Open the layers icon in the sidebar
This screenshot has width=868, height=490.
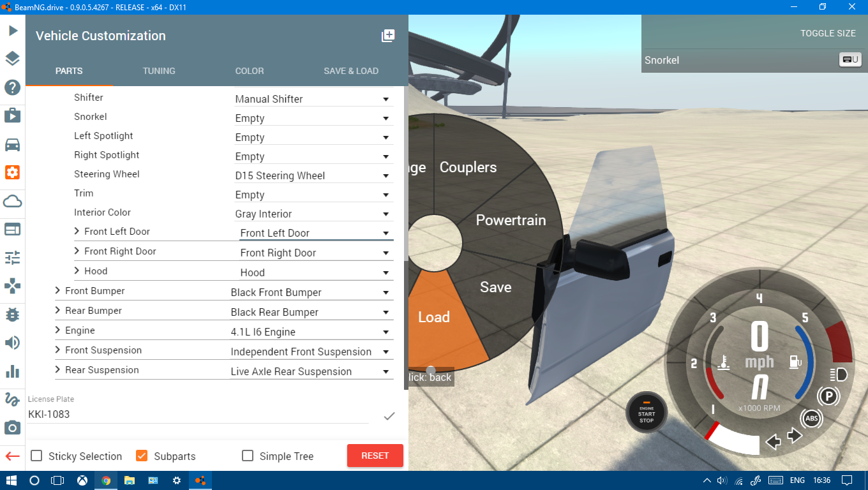pos(13,59)
